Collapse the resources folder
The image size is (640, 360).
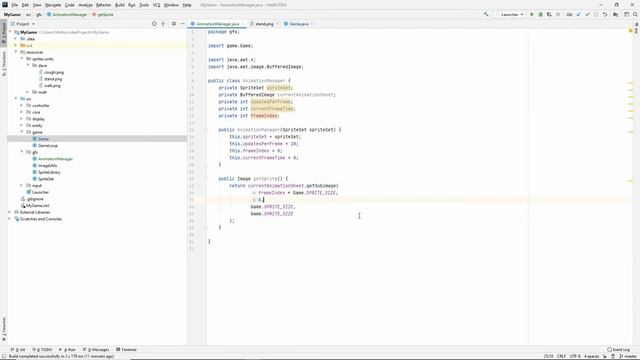[16, 52]
